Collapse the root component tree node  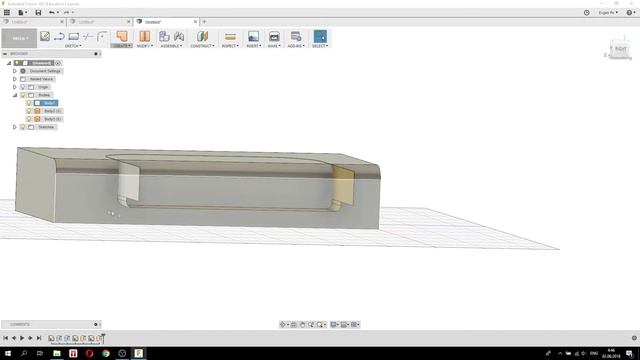click(9, 63)
